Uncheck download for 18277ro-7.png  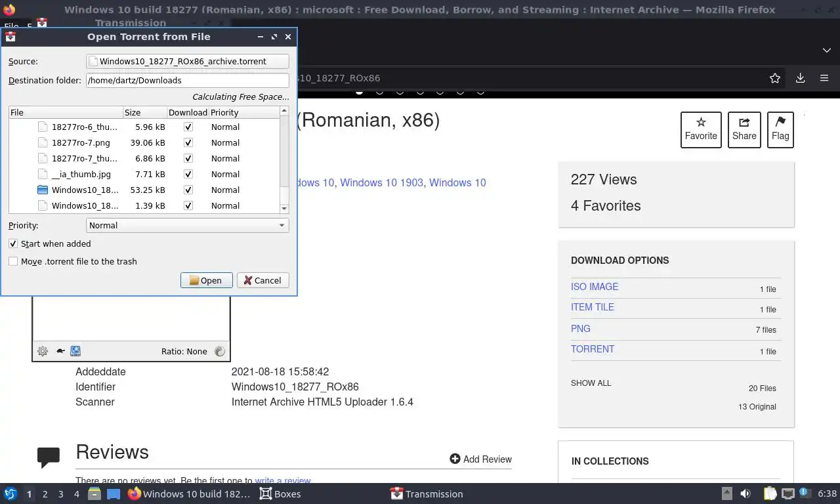(x=188, y=142)
